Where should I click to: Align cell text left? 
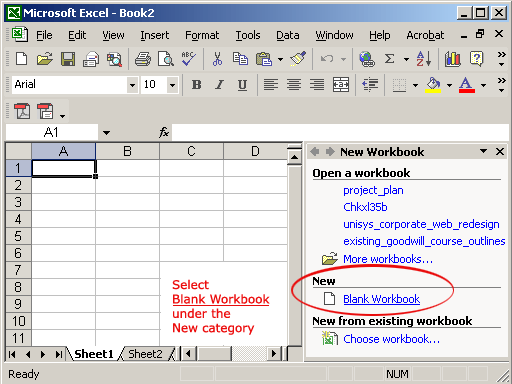[x=271, y=85]
